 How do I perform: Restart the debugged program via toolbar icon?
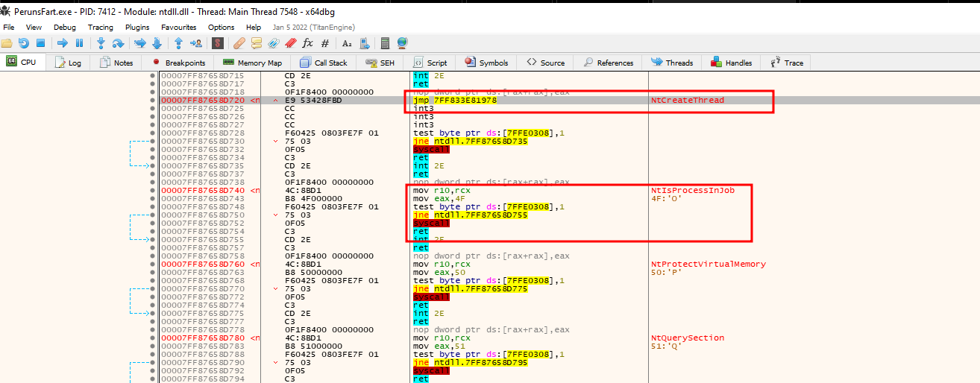pos(25,43)
